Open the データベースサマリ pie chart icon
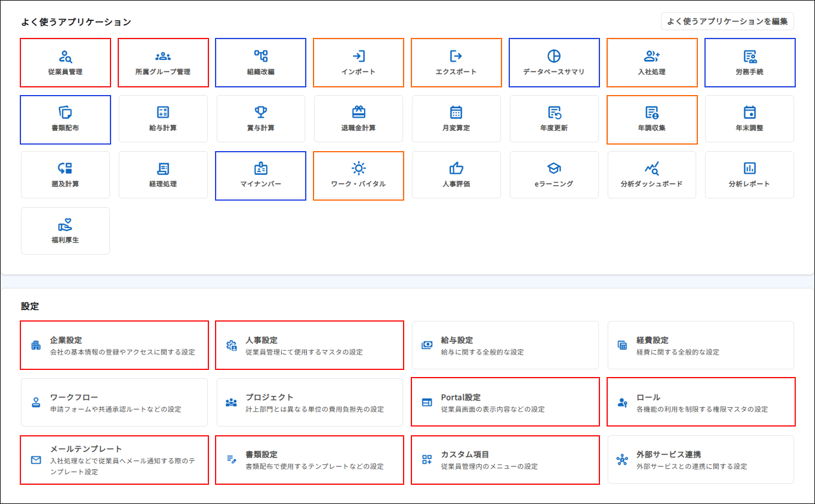The image size is (815, 504). pyautogui.click(x=554, y=57)
